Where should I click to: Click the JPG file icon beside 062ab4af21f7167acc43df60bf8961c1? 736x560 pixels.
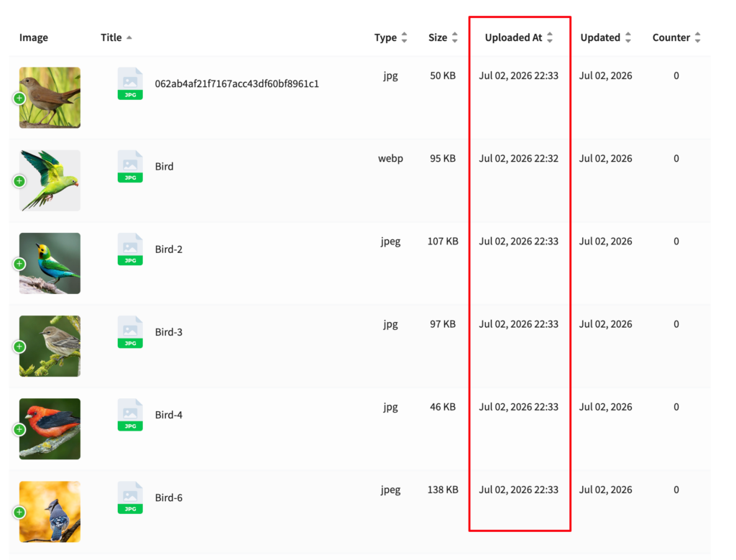click(x=130, y=84)
